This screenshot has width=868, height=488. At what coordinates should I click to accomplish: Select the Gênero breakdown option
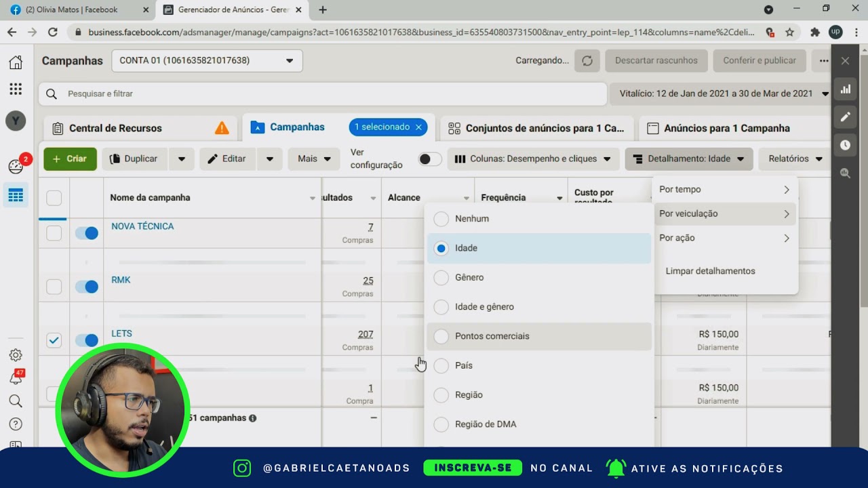coord(539,277)
